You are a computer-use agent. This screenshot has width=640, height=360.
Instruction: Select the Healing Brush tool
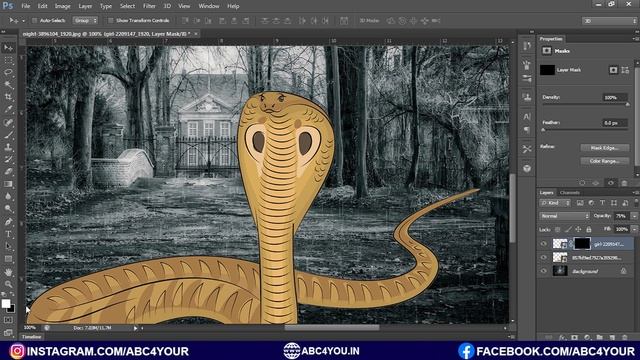coord(8,122)
